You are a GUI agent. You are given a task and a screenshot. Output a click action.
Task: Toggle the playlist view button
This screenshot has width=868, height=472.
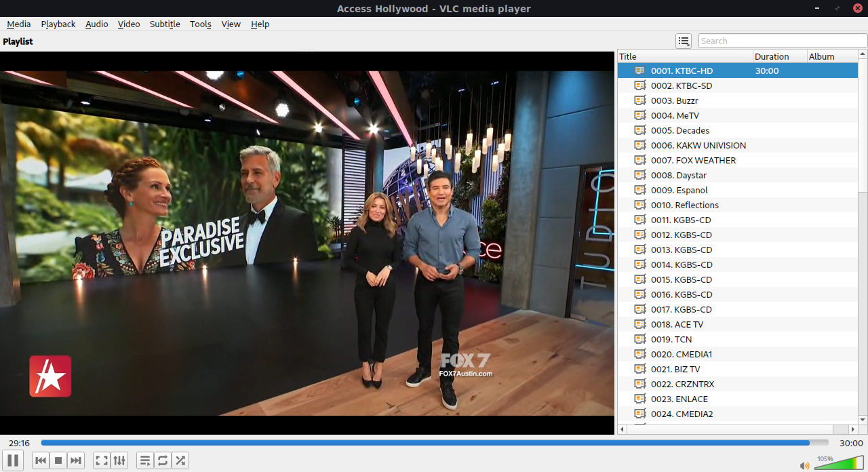coord(145,460)
